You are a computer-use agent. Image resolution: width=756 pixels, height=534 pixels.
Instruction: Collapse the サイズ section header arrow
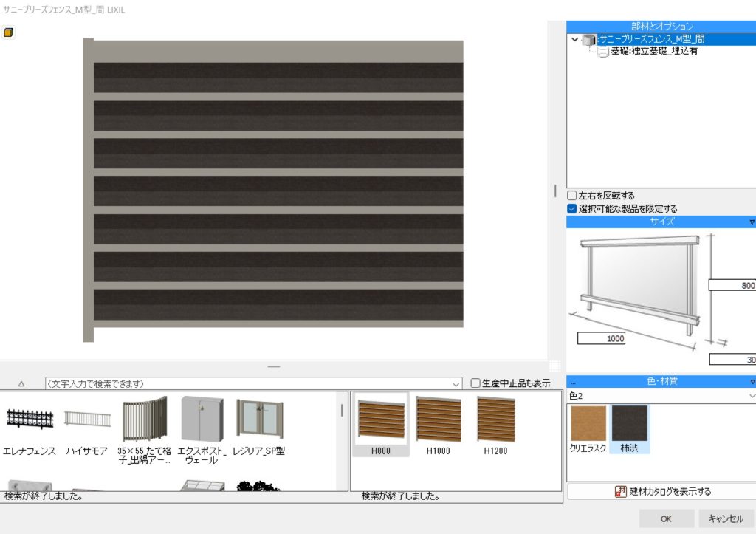click(752, 222)
